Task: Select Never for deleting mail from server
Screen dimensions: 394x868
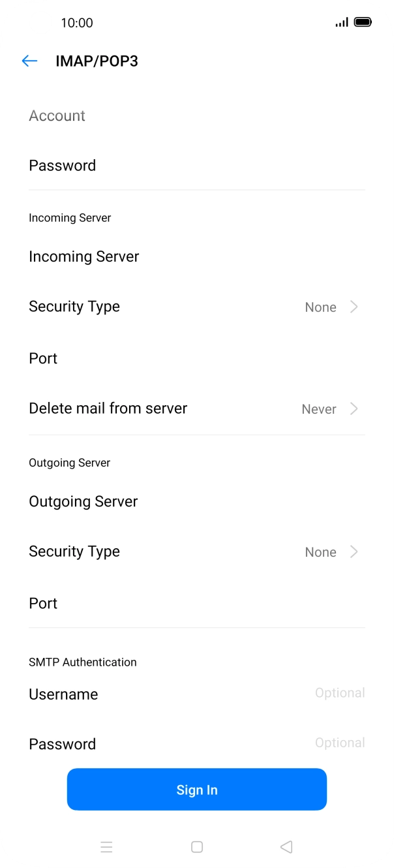Action: point(319,409)
